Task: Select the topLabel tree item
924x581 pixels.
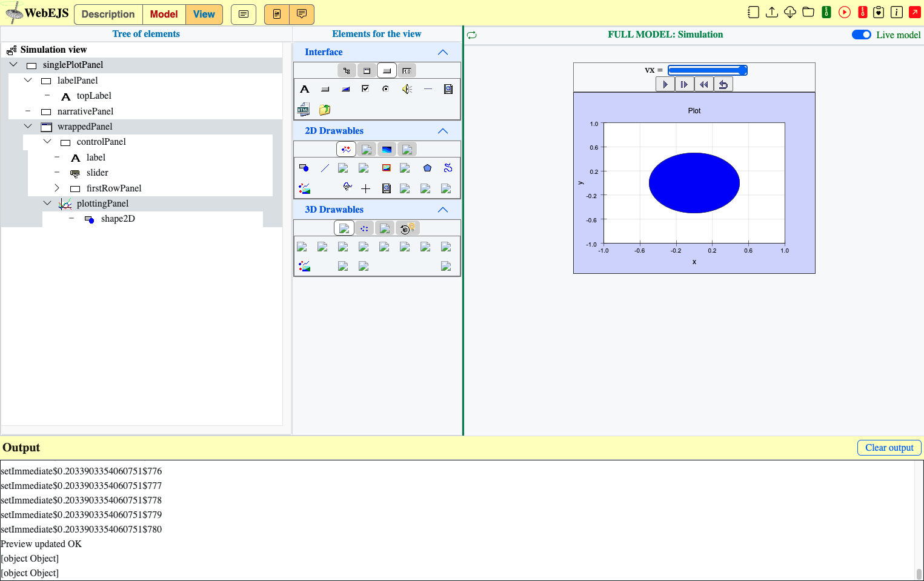Action: (94, 96)
